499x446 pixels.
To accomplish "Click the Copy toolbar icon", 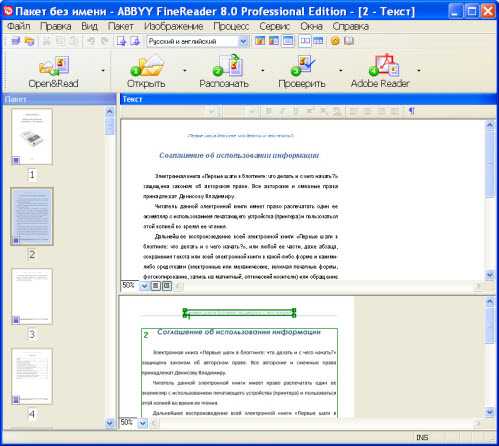I will click(x=60, y=41).
